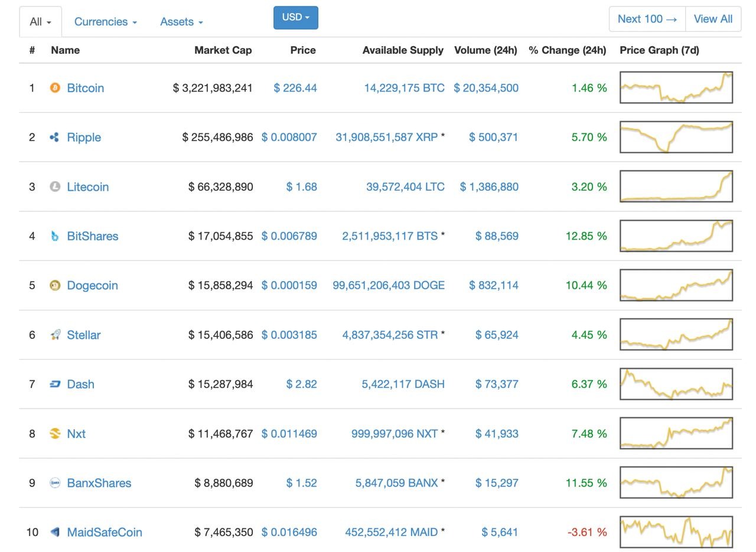Click the Dogecoin logo icon

55,286
